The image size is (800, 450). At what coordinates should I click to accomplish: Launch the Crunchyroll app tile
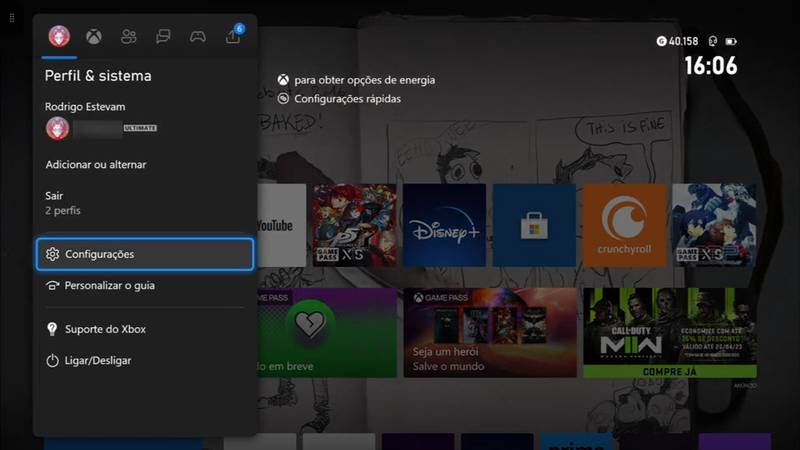click(x=624, y=225)
